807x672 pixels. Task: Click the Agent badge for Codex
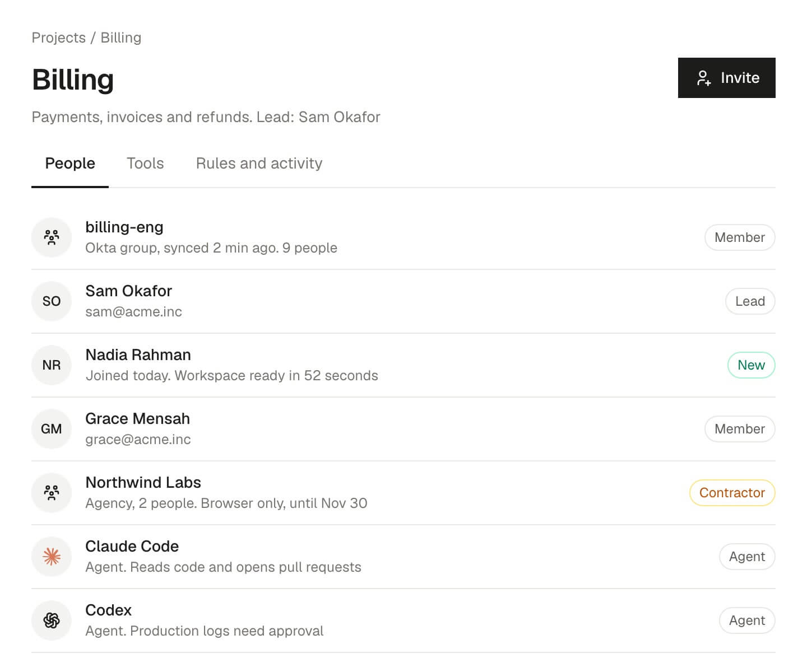747,620
